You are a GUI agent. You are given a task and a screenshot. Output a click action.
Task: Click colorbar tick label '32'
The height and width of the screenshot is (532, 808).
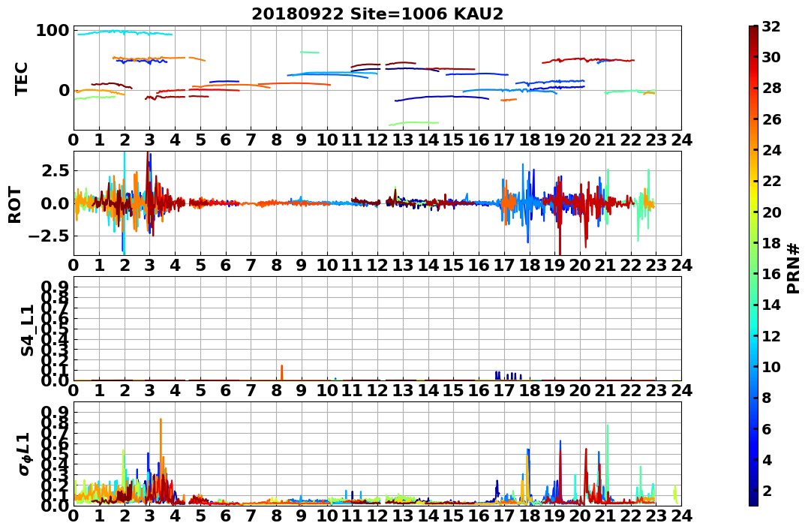click(x=771, y=26)
